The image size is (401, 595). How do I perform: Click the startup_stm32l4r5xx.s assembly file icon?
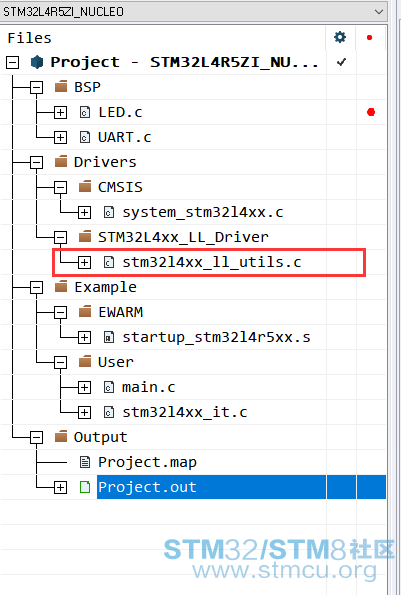[x=109, y=337]
